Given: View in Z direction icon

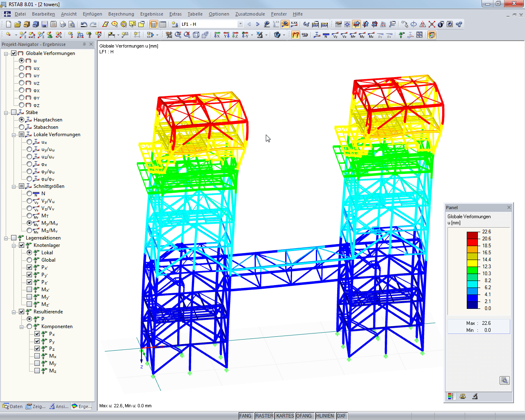Looking at the screenshot, I should [x=235, y=35].
